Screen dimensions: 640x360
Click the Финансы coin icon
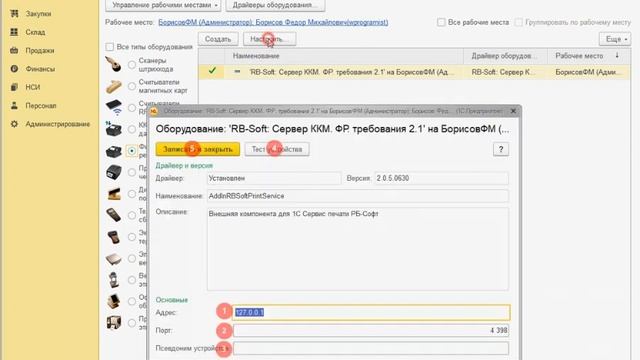(x=14, y=69)
